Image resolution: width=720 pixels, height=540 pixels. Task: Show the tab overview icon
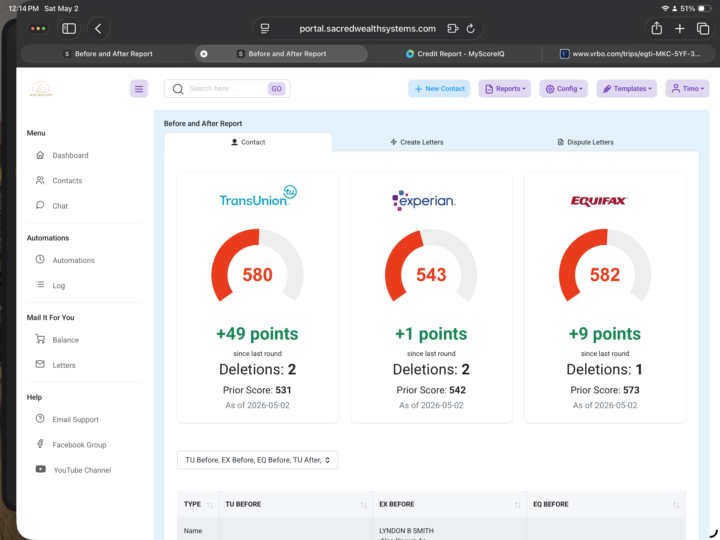703,28
